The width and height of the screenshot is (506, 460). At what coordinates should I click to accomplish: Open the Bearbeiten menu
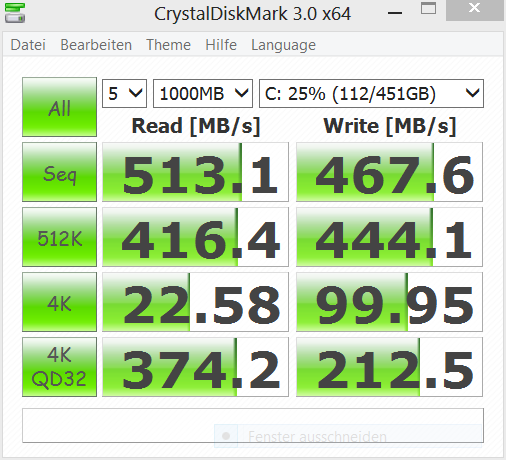pos(96,45)
